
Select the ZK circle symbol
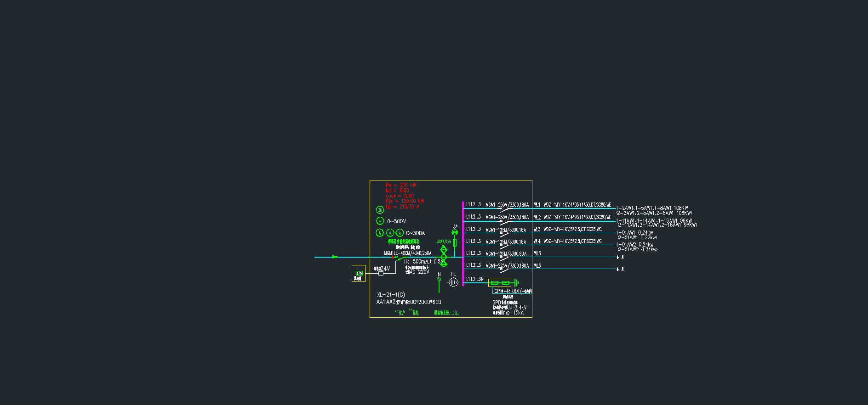coord(380,210)
